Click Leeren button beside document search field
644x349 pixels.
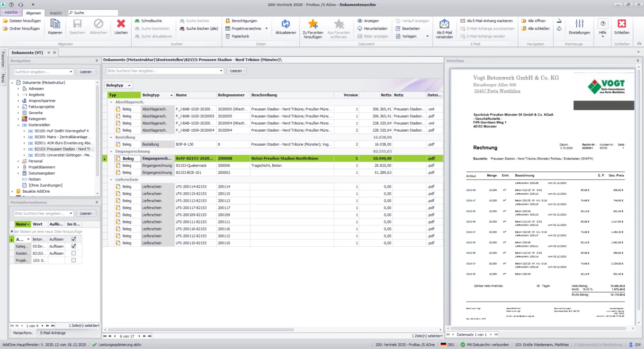tap(236, 71)
